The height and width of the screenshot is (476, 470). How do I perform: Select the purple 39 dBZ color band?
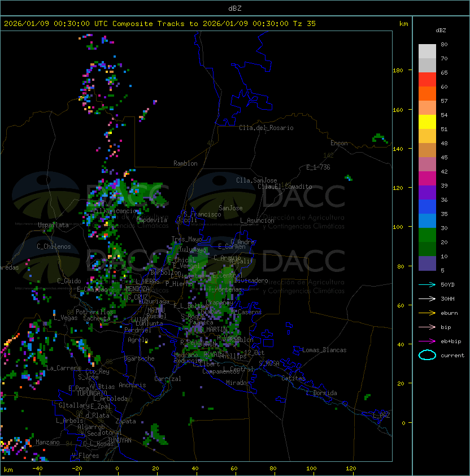(427, 192)
